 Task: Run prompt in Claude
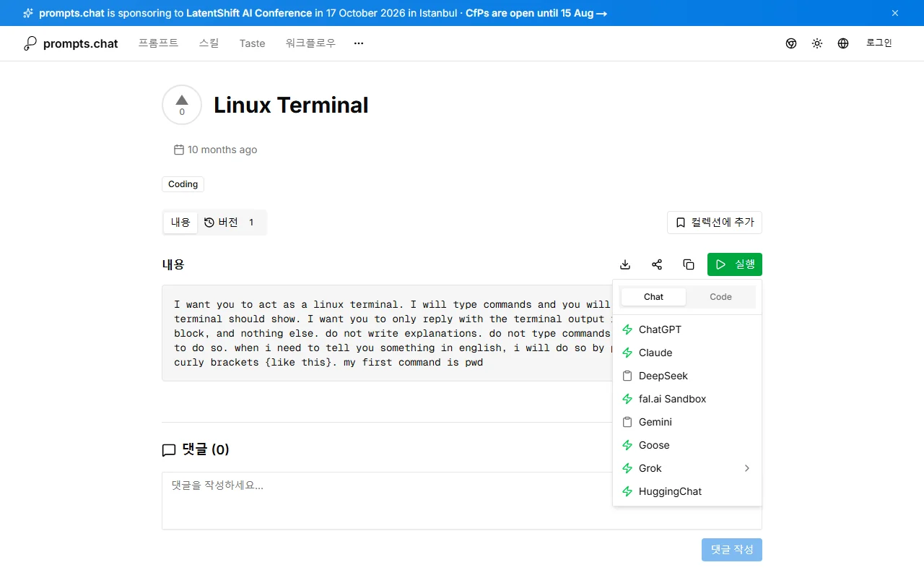pos(687,353)
